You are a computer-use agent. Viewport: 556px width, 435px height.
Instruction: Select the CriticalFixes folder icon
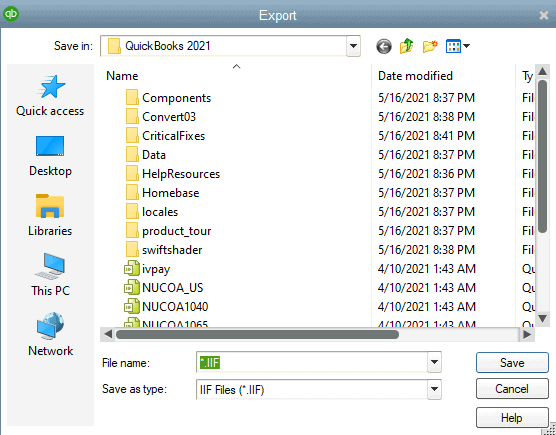point(132,136)
